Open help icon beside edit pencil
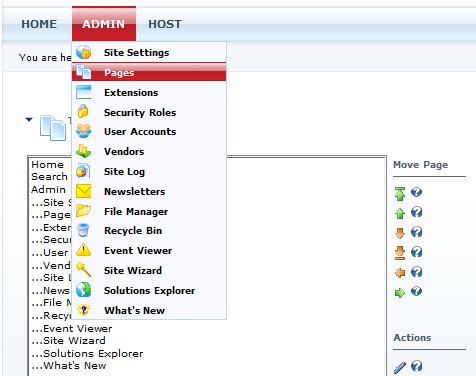 pos(416,366)
